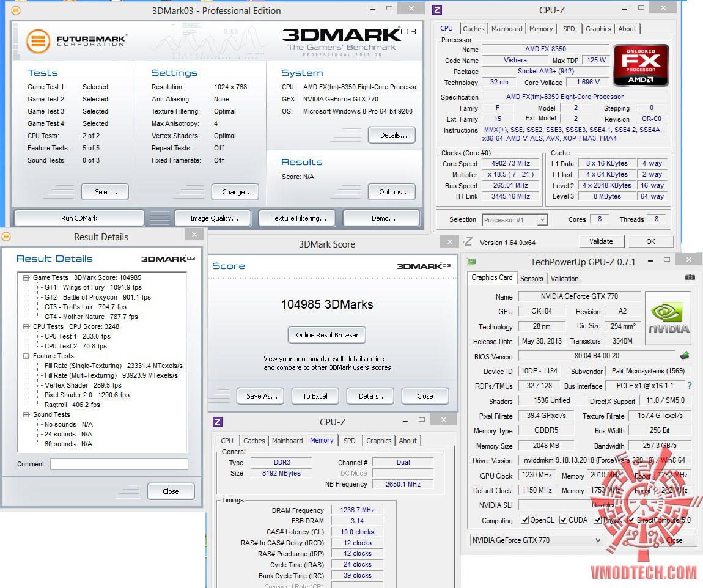This screenshot has width=703, height=588.
Task: Click the BIOS Version field 80.04.B4.00.20
Action: point(596,356)
